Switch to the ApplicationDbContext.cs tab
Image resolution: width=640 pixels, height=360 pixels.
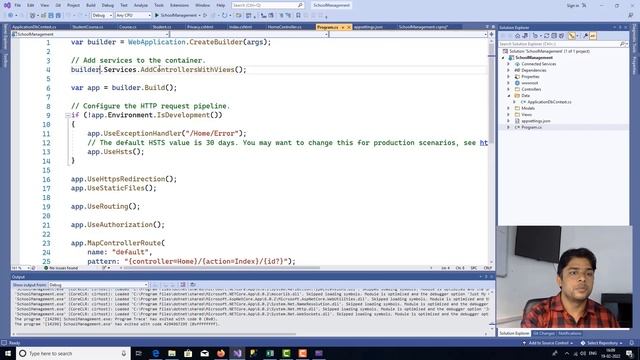click(x=34, y=27)
